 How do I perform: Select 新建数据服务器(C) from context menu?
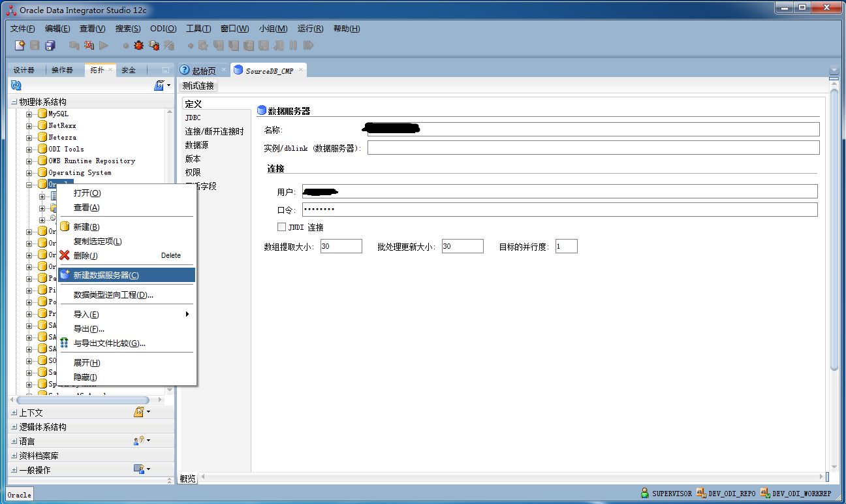tap(126, 275)
